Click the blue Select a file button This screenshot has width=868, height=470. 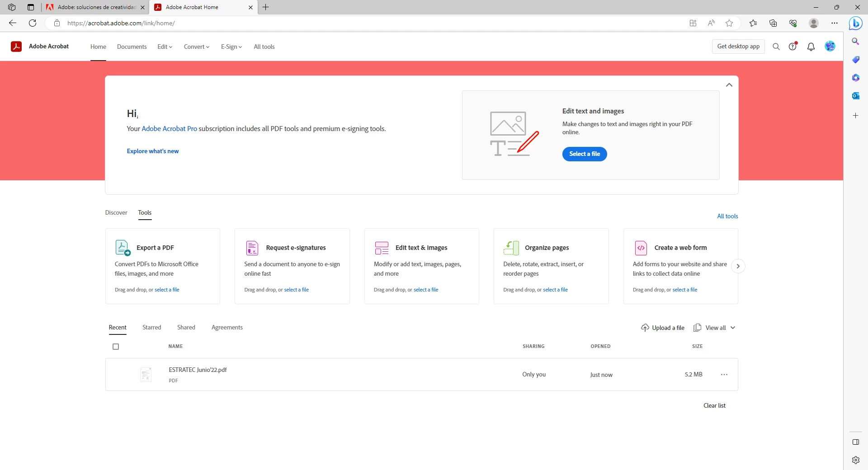585,154
